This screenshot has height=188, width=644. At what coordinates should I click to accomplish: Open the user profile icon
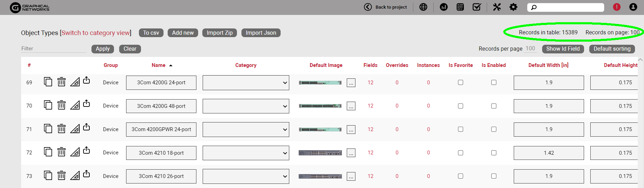click(x=633, y=7)
